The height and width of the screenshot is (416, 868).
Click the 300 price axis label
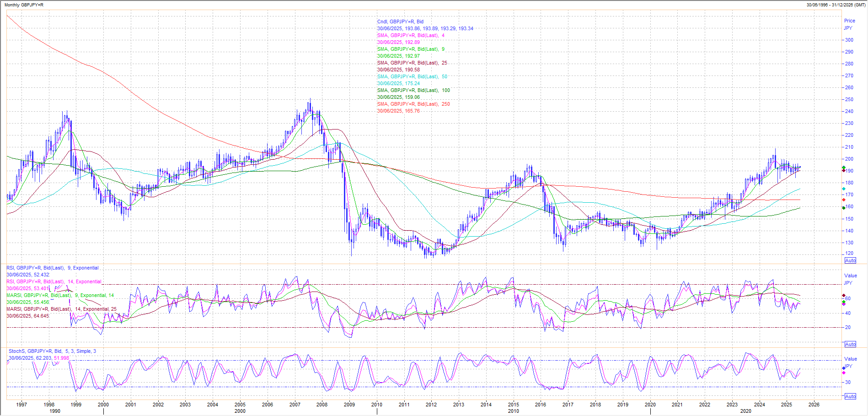pyautogui.click(x=849, y=40)
